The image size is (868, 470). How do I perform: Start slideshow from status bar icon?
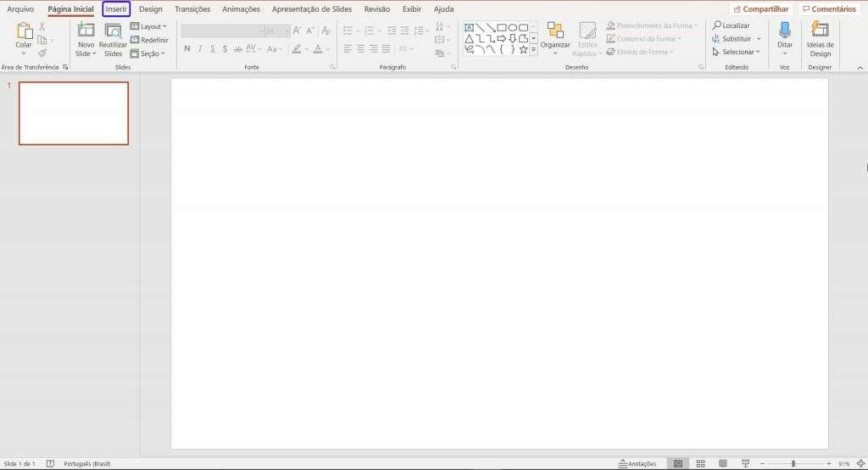click(745, 463)
